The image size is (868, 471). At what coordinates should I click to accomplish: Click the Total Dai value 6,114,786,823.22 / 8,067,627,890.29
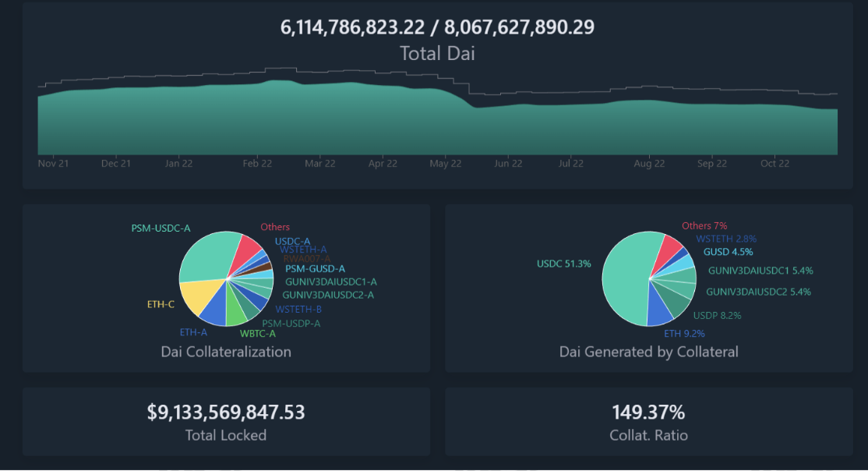(x=437, y=27)
